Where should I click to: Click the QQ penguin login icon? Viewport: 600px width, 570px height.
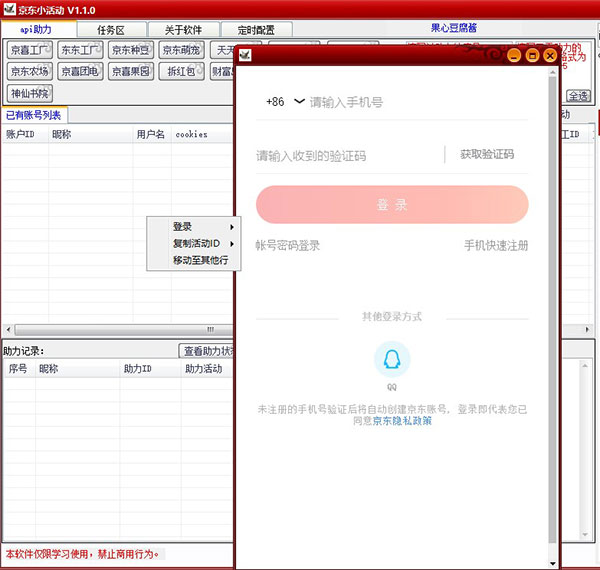(392, 359)
